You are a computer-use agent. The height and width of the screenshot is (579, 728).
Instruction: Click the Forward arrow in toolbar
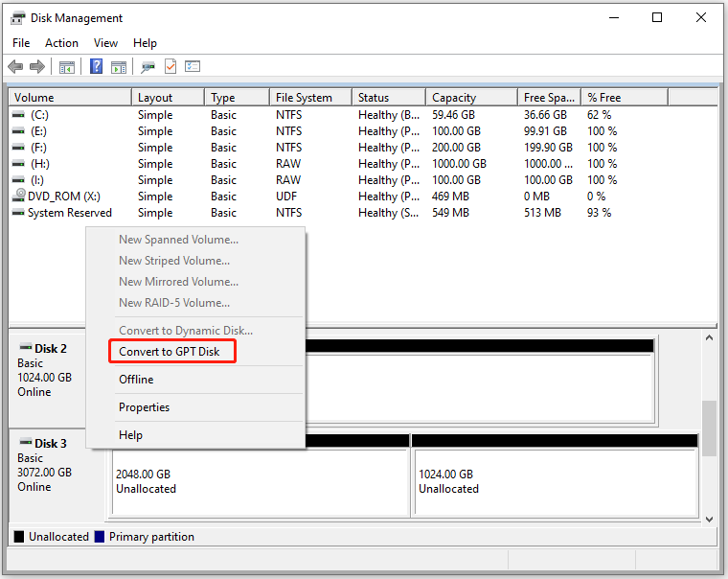click(37, 67)
